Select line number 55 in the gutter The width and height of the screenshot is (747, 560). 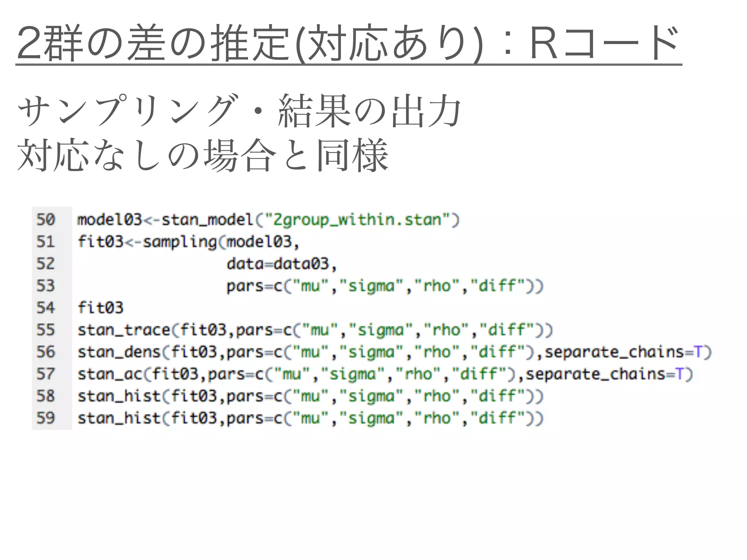pyautogui.click(x=46, y=330)
